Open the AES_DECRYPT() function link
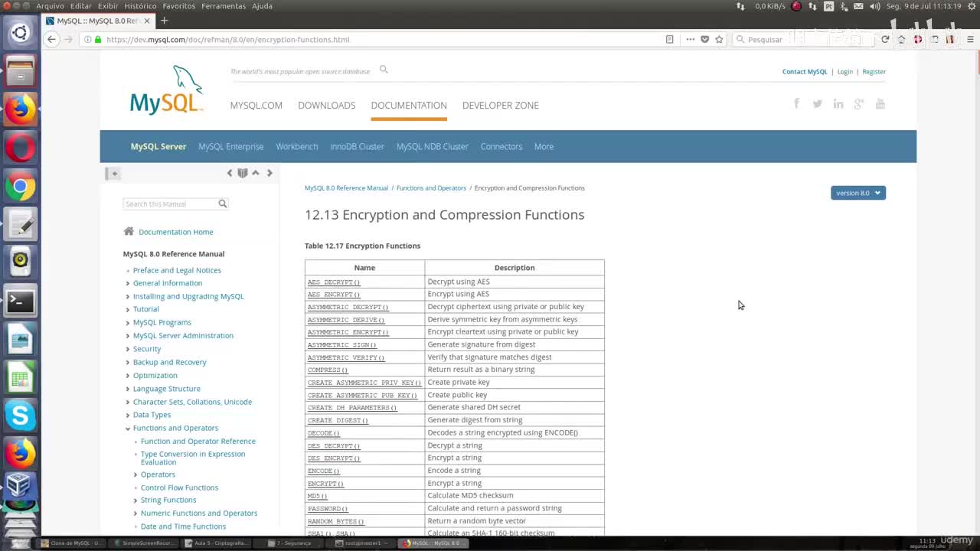The width and height of the screenshot is (980, 551). [334, 282]
